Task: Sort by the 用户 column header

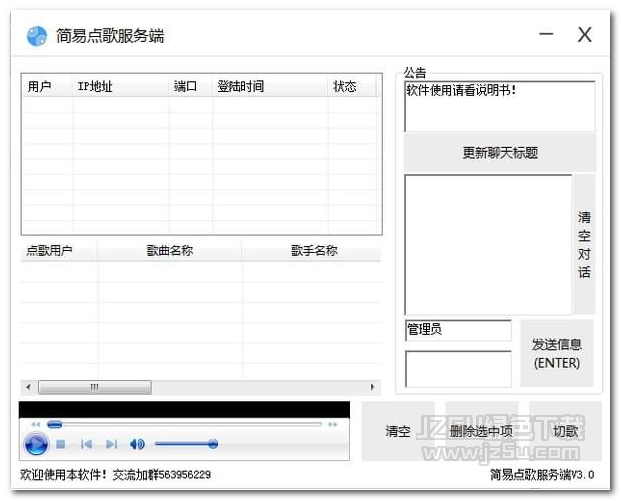Action: pos(47,86)
